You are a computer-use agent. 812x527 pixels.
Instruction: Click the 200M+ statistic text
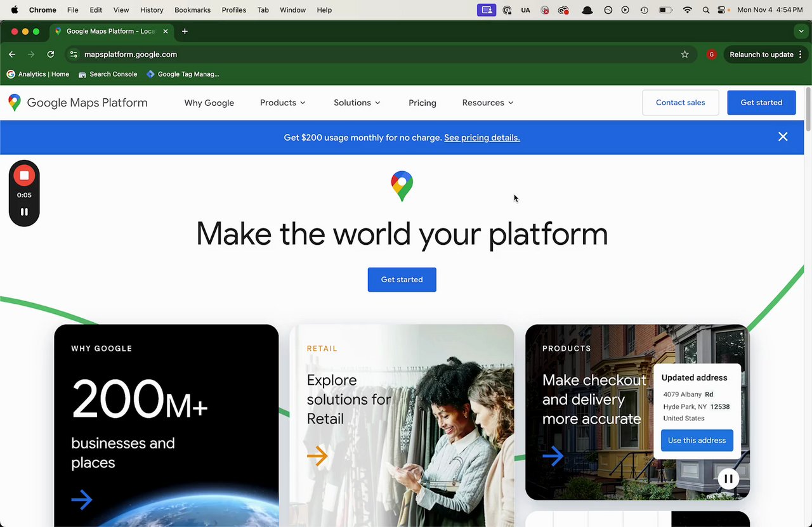point(140,400)
